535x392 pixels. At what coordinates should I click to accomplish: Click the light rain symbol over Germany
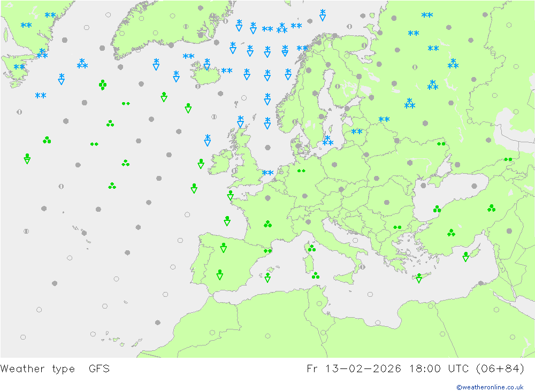301,171
